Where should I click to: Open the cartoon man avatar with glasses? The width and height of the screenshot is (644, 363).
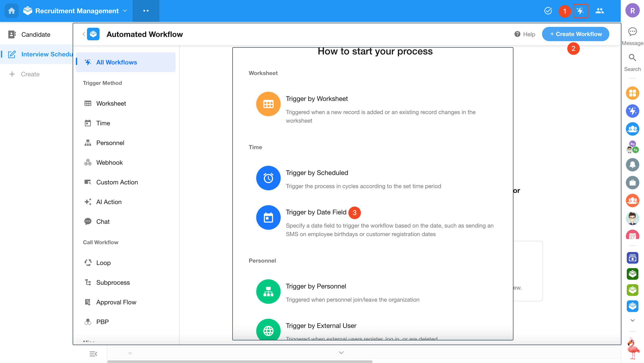coord(632,218)
